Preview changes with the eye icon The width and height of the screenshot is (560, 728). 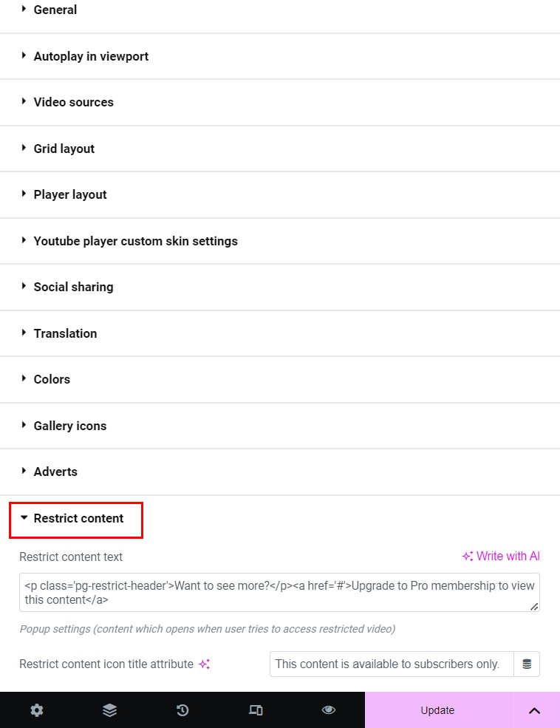329,710
